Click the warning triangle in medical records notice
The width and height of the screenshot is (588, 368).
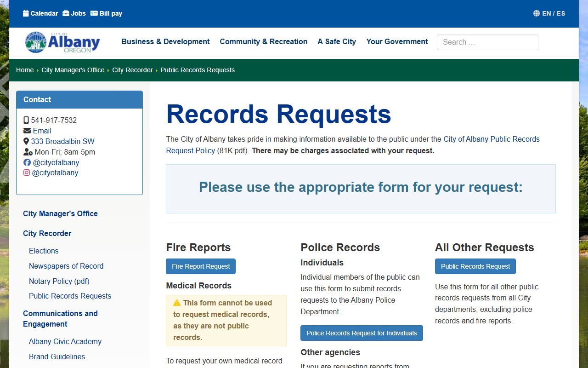(x=177, y=303)
